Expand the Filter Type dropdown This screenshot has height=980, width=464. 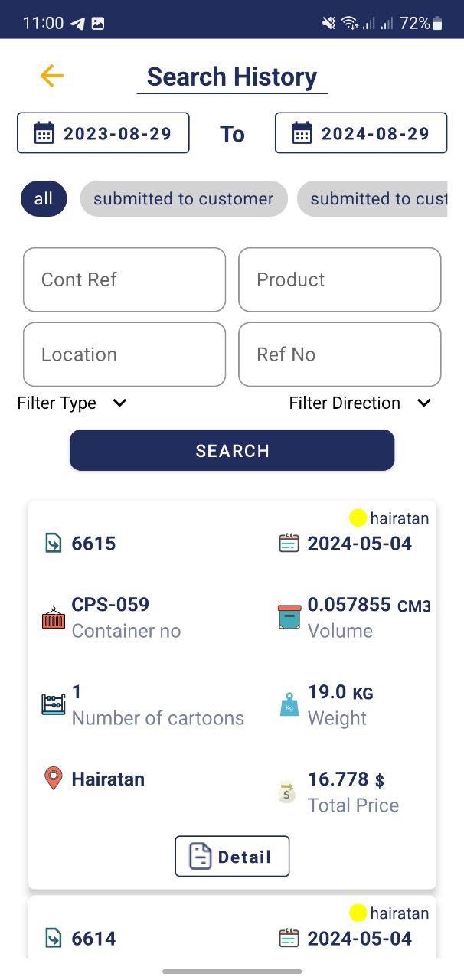coord(72,403)
